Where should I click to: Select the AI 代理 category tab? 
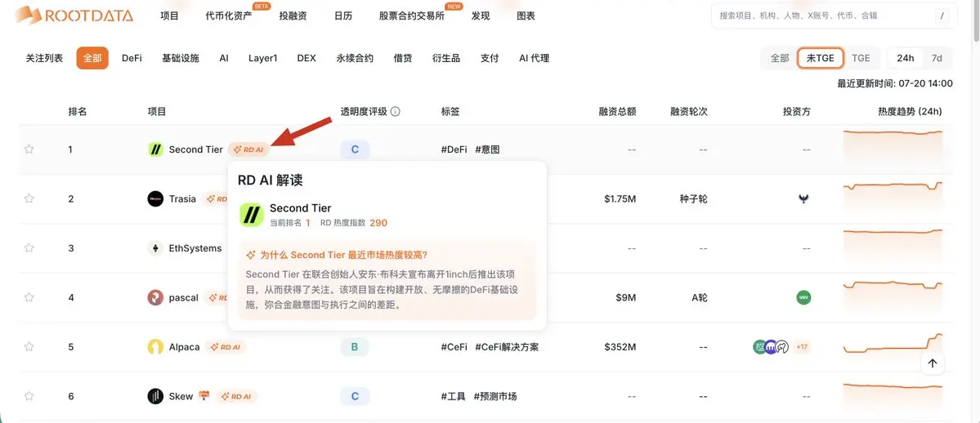tap(535, 58)
